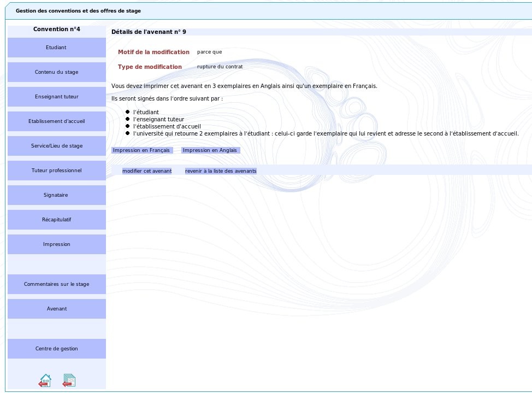Open Centre de gestion
The image size is (532, 393).
(56, 349)
